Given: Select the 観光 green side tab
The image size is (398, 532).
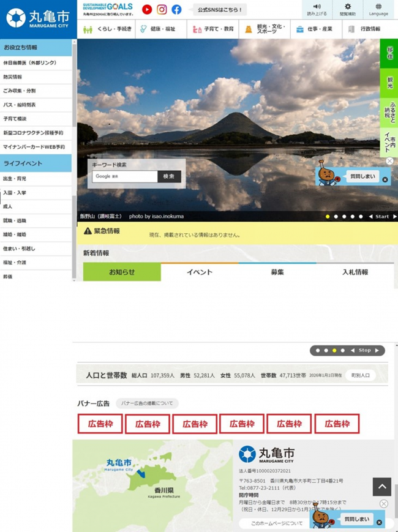Looking at the screenshot, I should coord(389,83).
